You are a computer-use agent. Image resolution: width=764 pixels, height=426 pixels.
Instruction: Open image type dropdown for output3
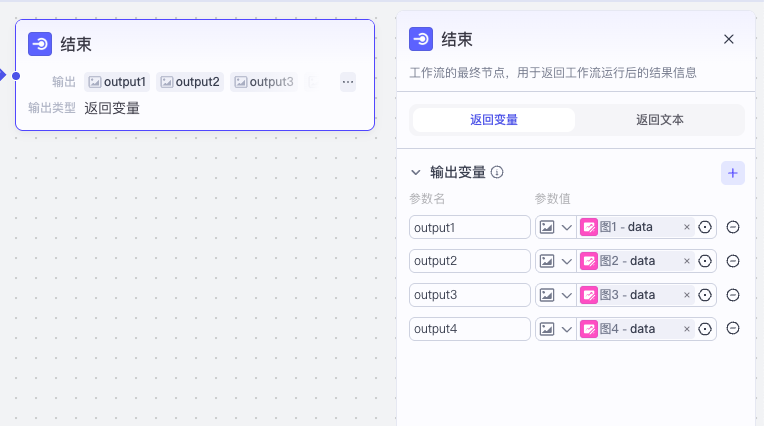tap(556, 295)
